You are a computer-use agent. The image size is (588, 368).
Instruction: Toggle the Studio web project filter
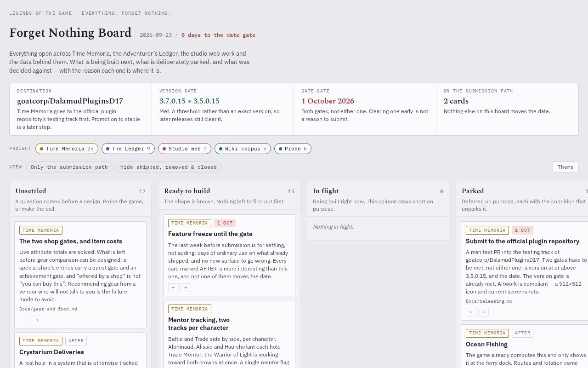[185, 149]
